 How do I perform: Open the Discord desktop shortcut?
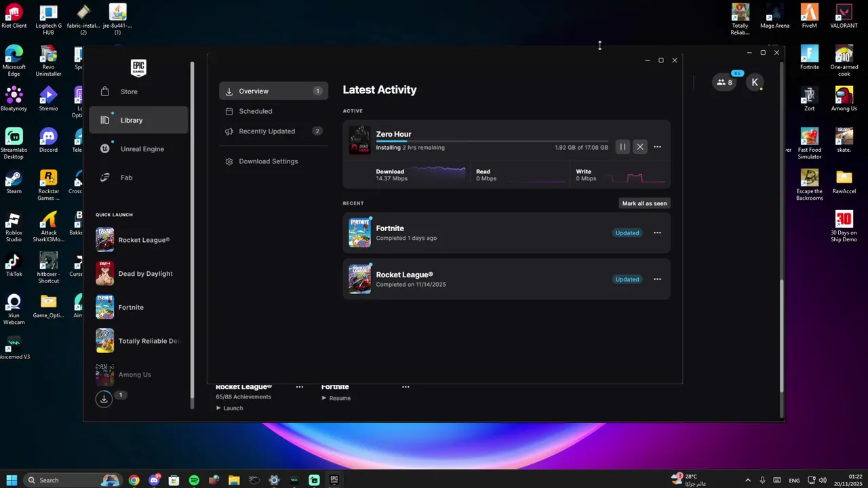click(x=49, y=140)
